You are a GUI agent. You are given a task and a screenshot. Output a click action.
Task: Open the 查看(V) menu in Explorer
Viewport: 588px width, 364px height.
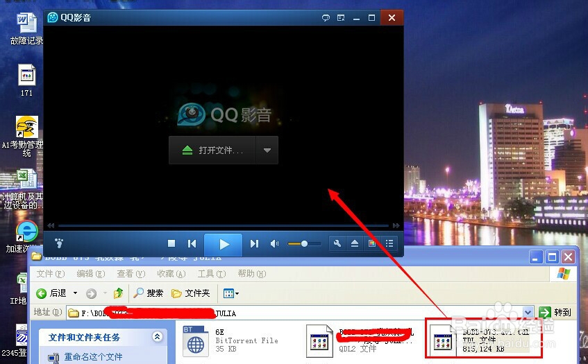point(131,274)
